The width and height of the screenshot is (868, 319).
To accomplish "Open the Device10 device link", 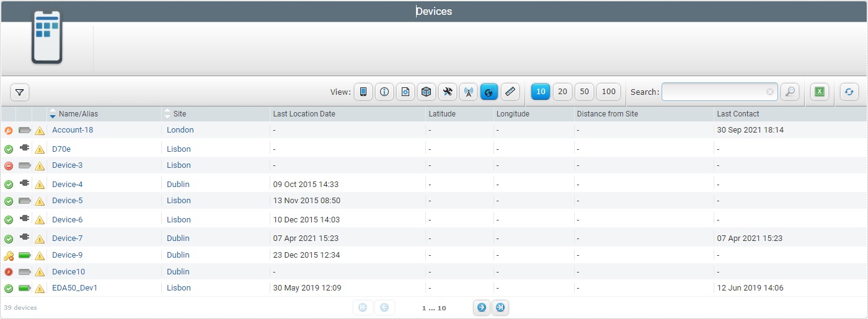I will [x=69, y=271].
